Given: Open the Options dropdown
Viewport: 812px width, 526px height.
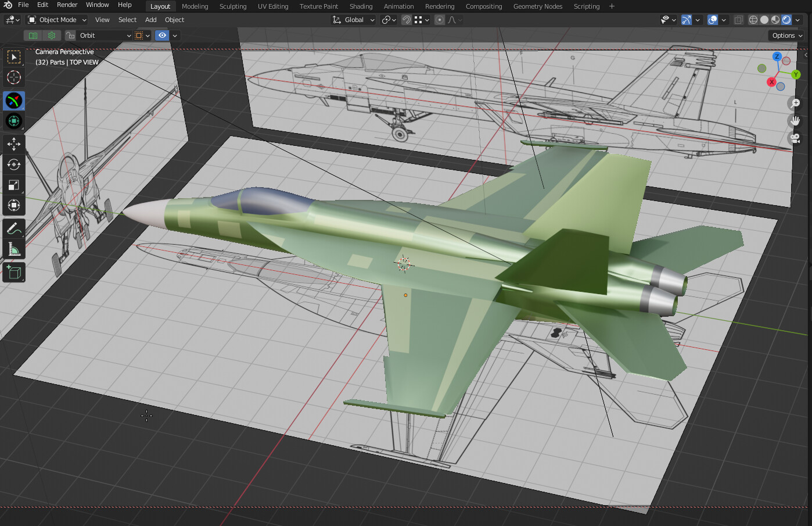Looking at the screenshot, I should point(787,35).
